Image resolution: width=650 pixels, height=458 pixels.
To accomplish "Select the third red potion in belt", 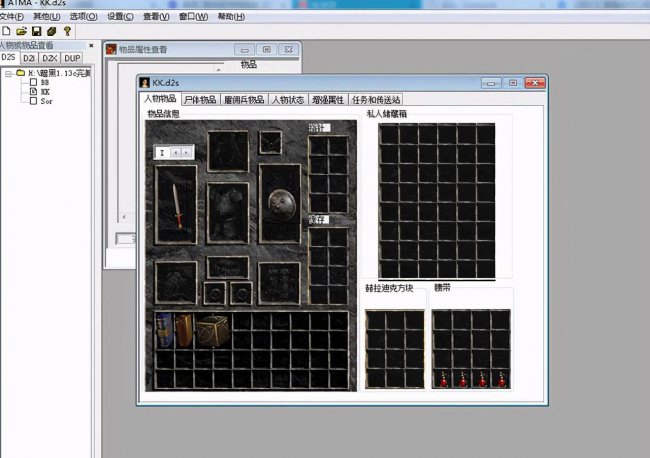I will 482,379.
